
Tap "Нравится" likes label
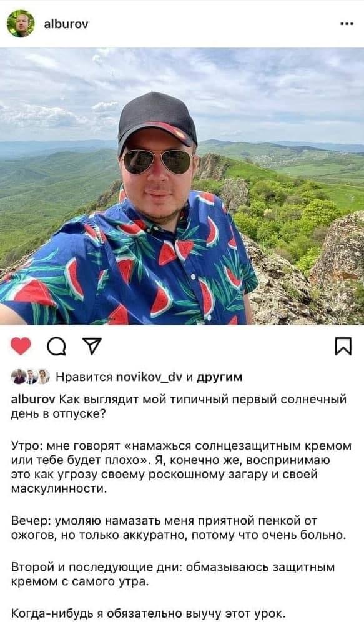click(x=84, y=377)
